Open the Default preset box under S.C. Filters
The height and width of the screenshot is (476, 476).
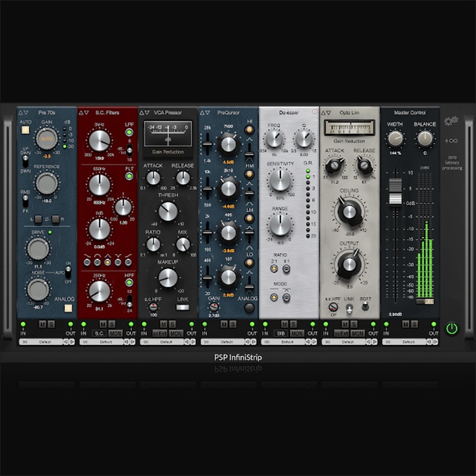[101, 342]
